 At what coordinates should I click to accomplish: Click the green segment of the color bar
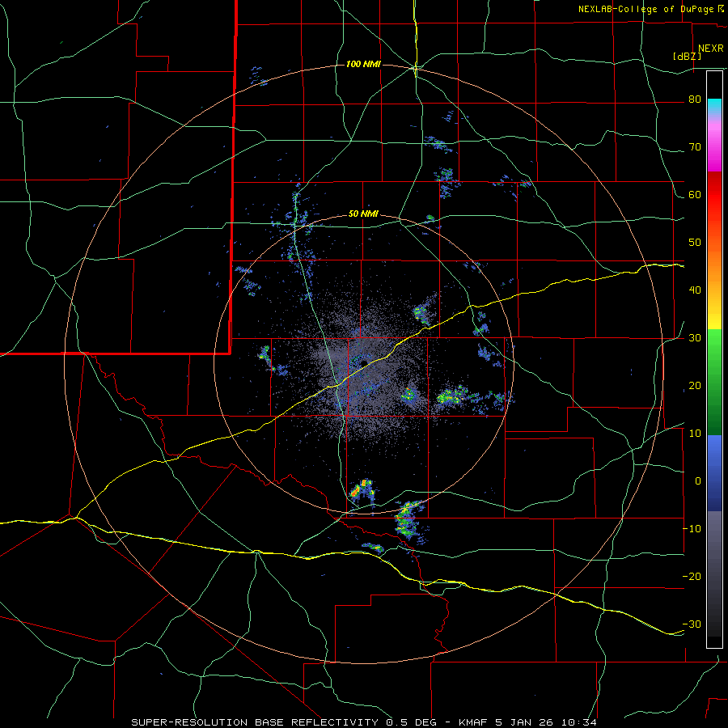click(x=714, y=382)
